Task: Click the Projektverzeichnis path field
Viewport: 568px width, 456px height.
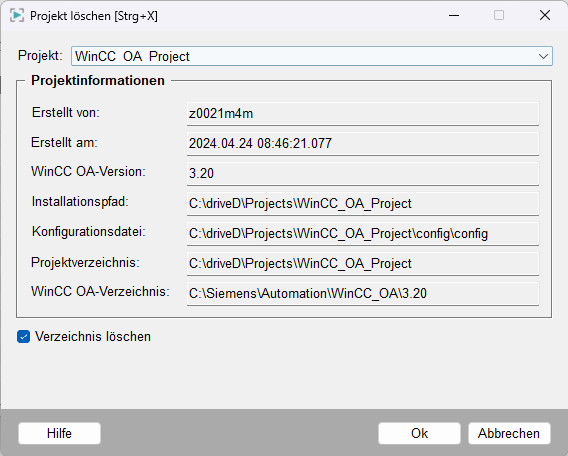Action: coord(363,263)
